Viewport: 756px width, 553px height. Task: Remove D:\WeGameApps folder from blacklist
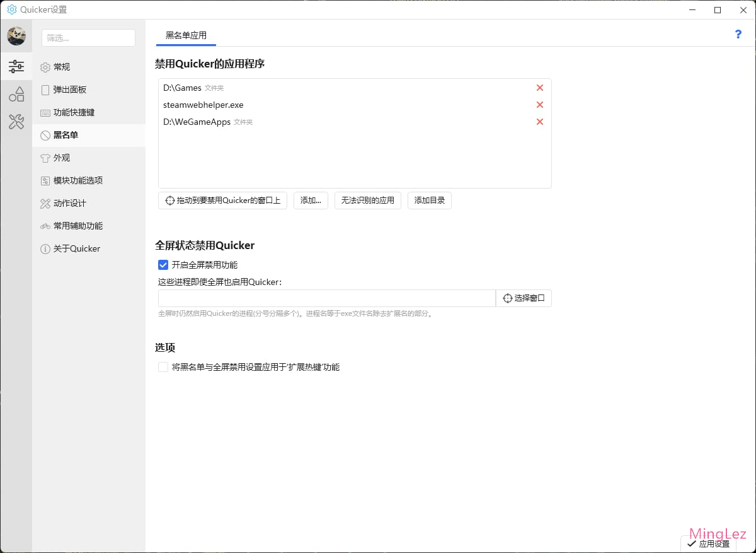pyautogui.click(x=539, y=122)
